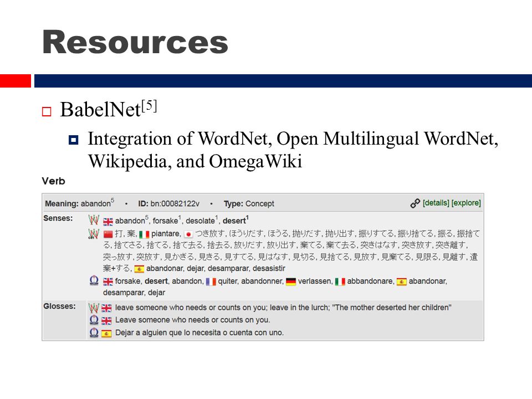Screen dimensions: 532x399
Task: Click the 'Integration of WordNet' bullet text
Action: [x=293, y=150]
